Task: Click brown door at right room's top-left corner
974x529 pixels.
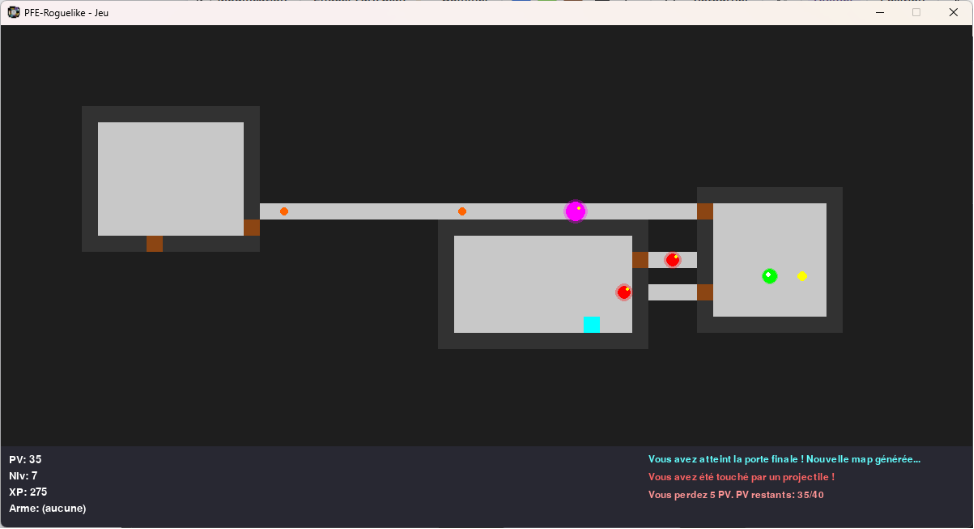Action: click(705, 211)
